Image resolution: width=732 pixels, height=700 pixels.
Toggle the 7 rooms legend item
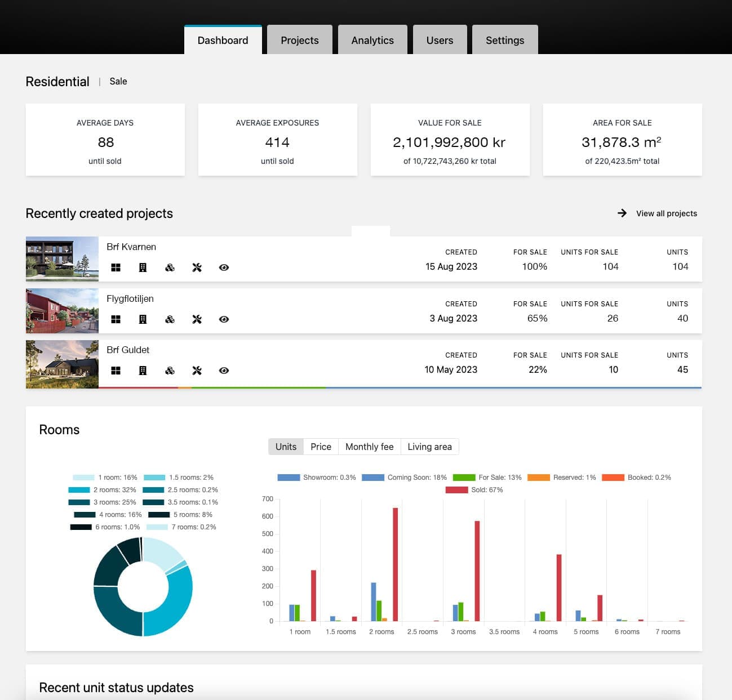point(181,527)
